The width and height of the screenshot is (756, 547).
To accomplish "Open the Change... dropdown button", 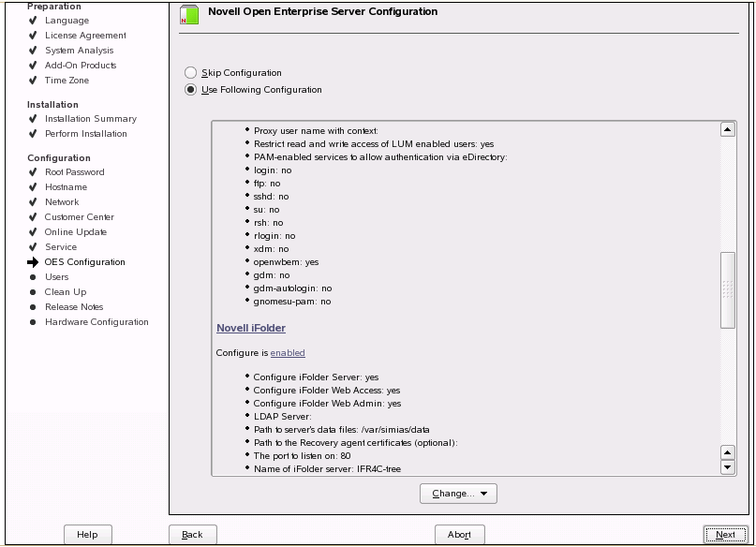I will pos(459,494).
